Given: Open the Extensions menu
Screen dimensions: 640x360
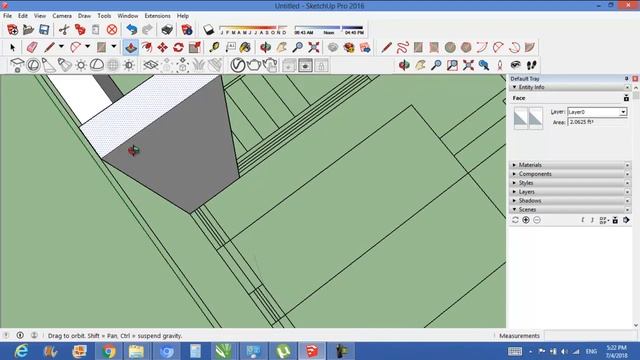Looking at the screenshot, I should click(x=158, y=16).
